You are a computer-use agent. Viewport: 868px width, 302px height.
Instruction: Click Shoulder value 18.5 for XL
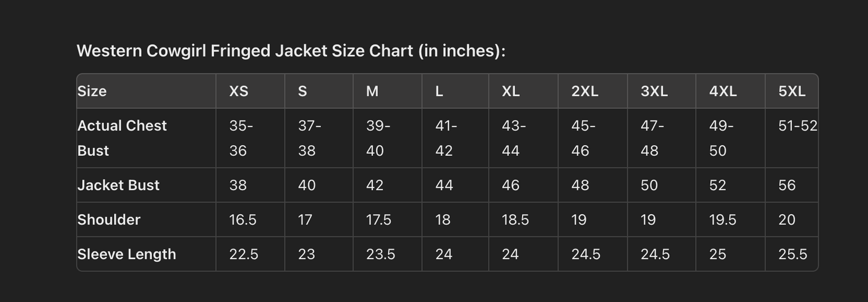tap(515, 220)
